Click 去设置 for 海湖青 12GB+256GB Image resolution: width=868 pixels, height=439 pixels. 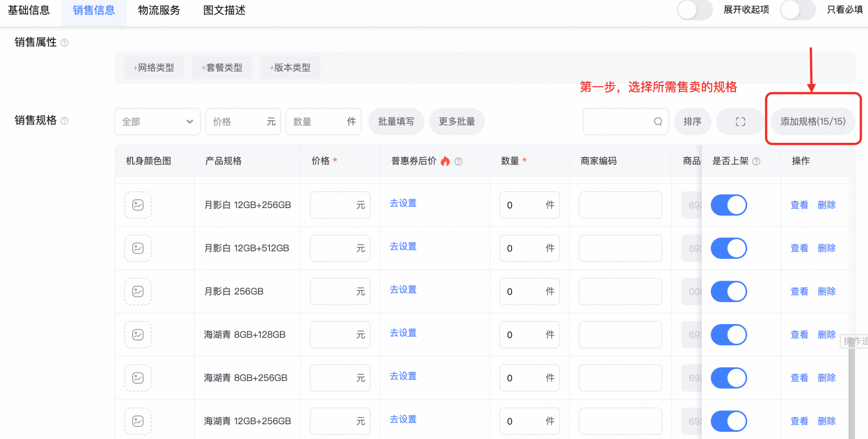coord(403,420)
